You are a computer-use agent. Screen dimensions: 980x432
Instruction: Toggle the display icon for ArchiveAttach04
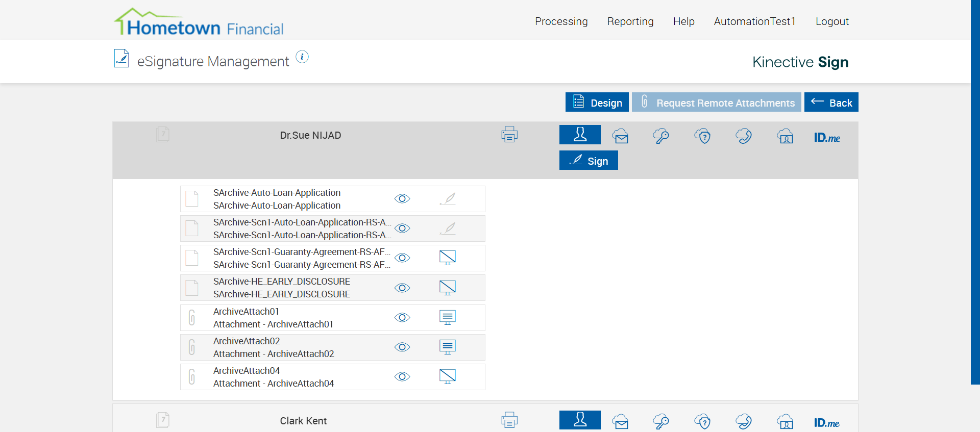(x=448, y=376)
